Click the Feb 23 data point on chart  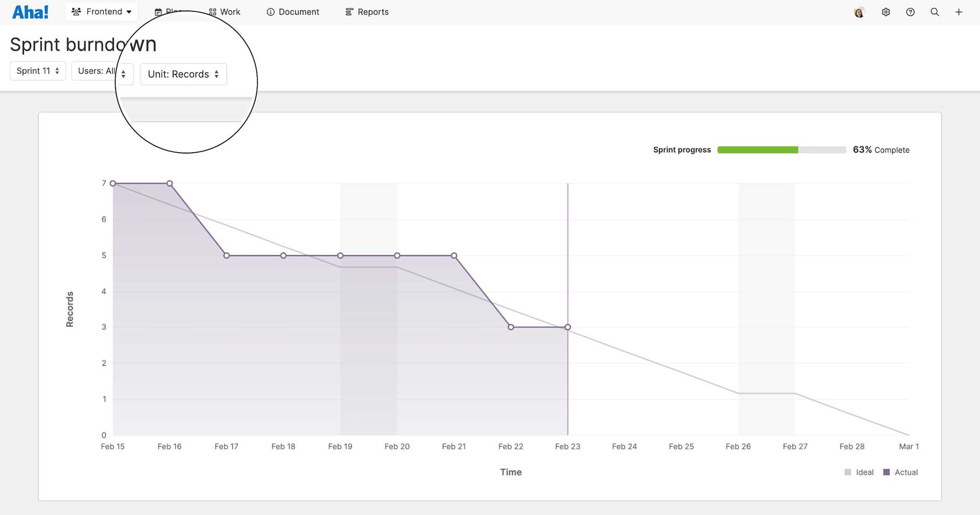pos(568,327)
